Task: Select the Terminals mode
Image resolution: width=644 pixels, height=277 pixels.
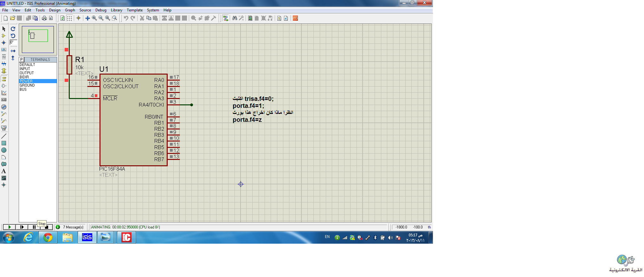Action: point(4,79)
